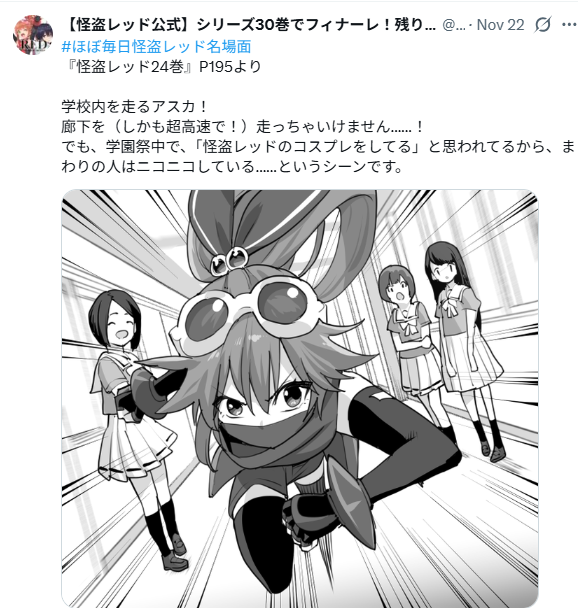Open the Nov 22 timestamp link
The height and width of the screenshot is (608, 578).
pos(500,25)
